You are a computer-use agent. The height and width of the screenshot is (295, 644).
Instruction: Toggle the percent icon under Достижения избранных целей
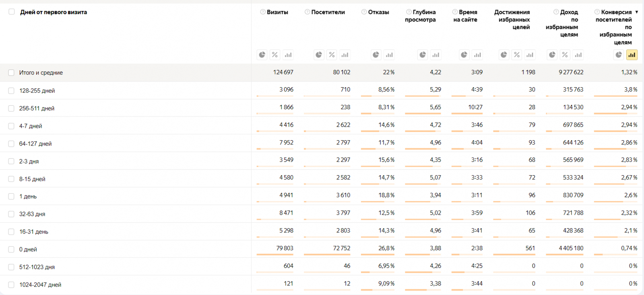click(517, 55)
